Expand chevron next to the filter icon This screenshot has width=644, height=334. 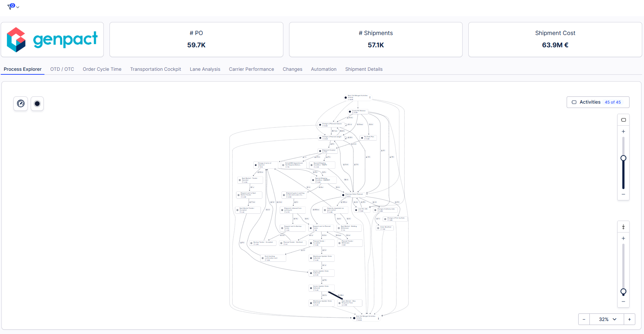18,7
